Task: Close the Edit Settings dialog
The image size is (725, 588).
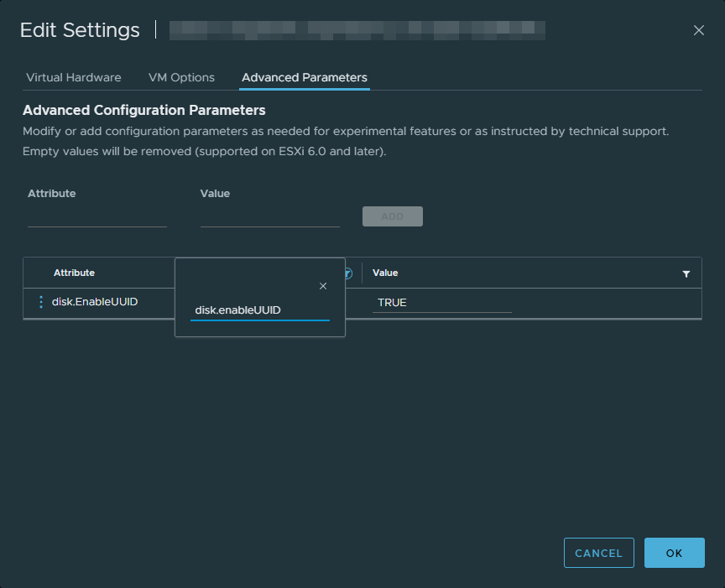Action: (x=698, y=30)
